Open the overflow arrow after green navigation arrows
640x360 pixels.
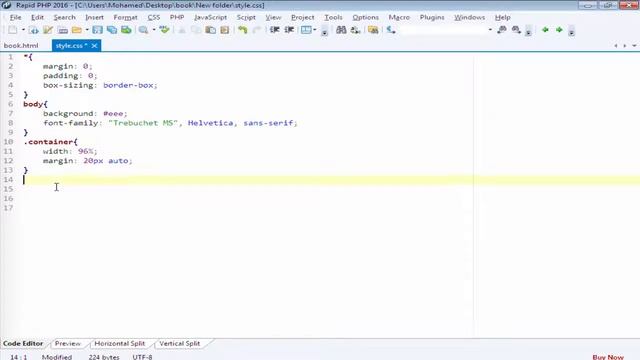571,31
